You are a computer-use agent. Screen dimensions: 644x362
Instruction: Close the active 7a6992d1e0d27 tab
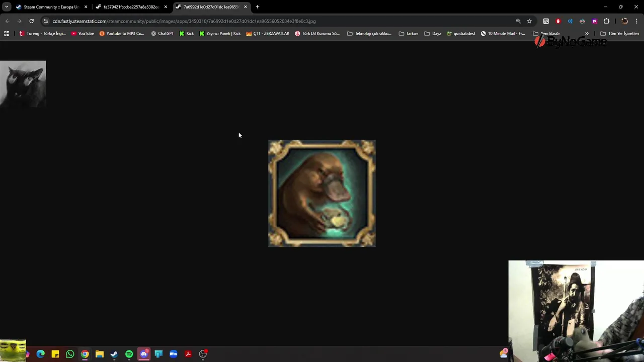click(x=246, y=7)
